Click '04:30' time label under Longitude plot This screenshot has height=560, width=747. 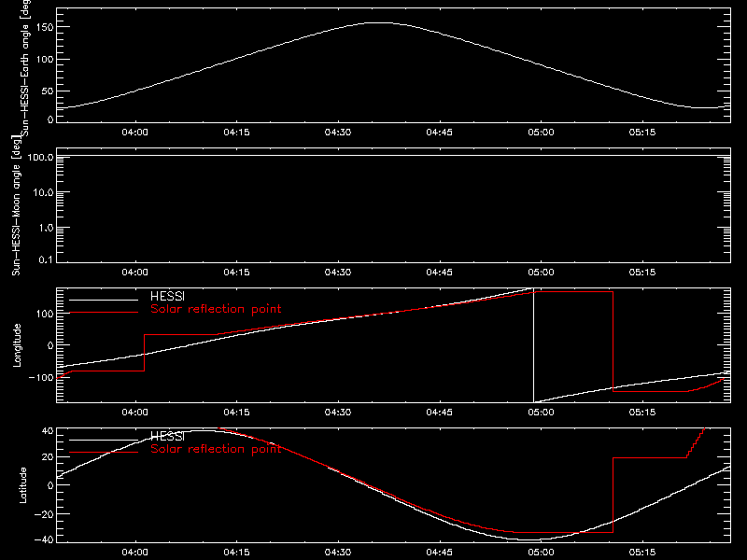click(x=338, y=413)
